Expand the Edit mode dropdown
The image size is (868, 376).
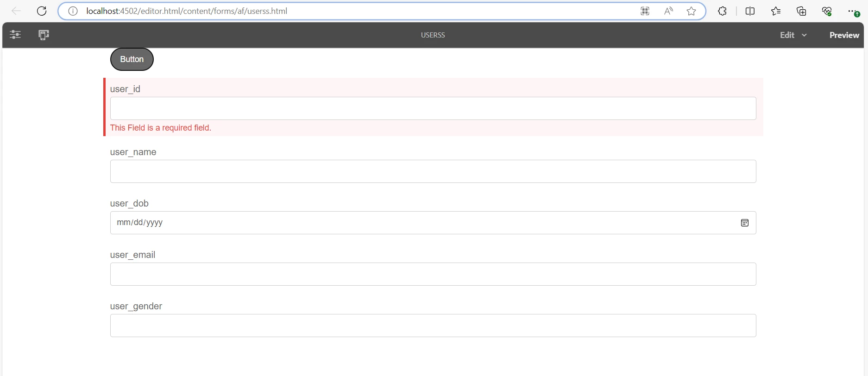[793, 35]
